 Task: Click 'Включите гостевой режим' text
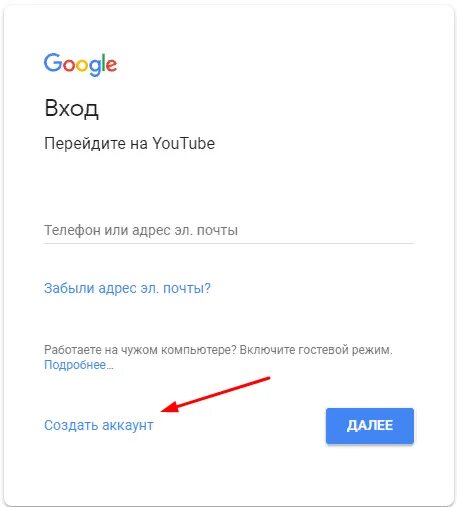316,350
